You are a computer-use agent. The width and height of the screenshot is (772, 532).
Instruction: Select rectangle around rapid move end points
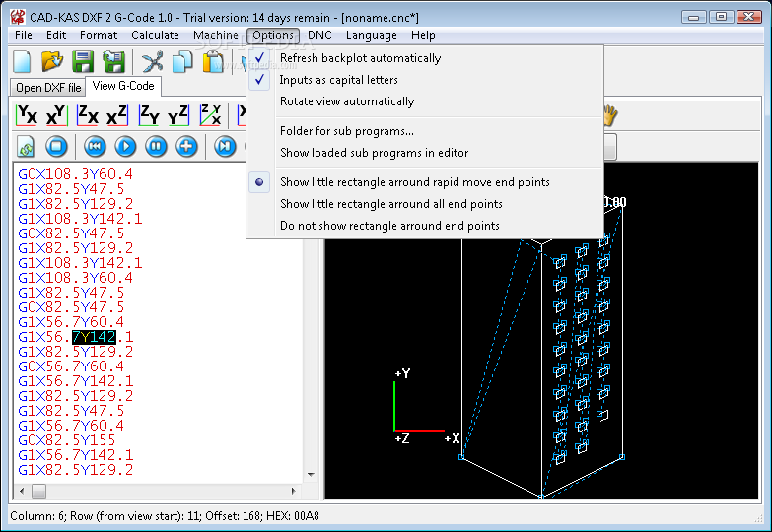pyautogui.click(x=425, y=182)
